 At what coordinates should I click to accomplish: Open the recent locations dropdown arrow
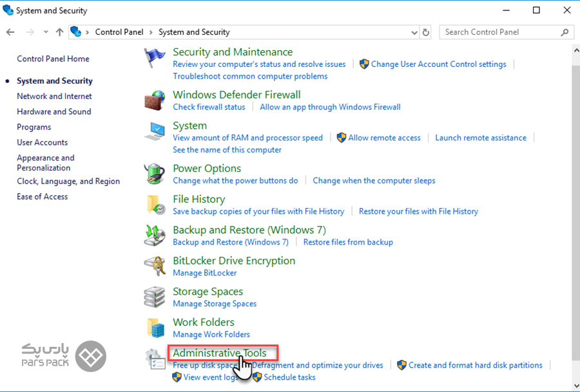click(x=46, y=32)
